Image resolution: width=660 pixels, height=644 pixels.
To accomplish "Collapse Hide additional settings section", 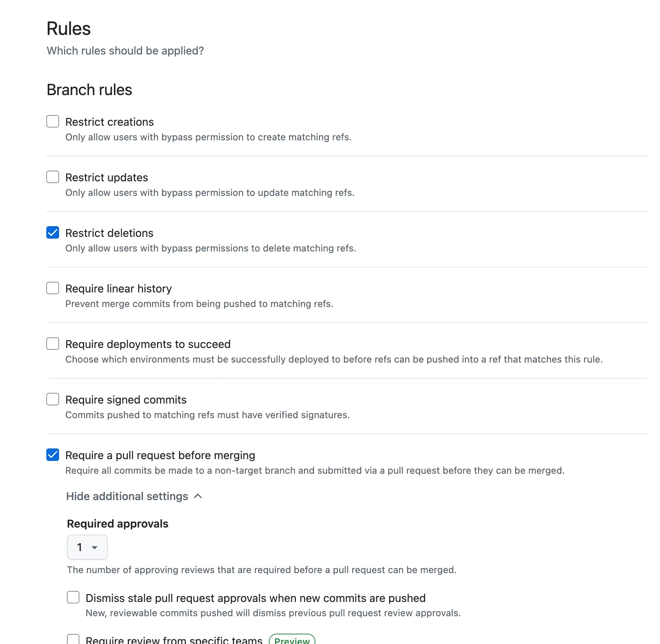I will pos(127,496).
